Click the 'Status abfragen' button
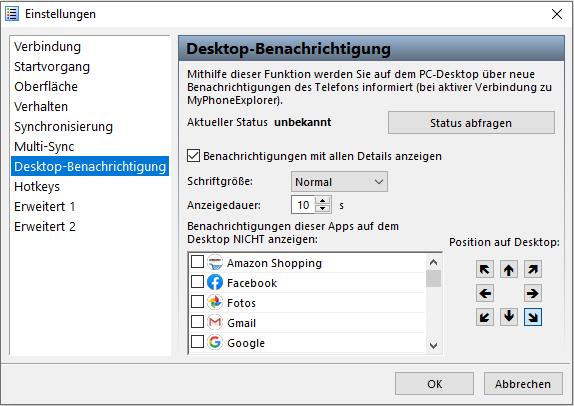This screenshot has width=574, height=406. 471,123
